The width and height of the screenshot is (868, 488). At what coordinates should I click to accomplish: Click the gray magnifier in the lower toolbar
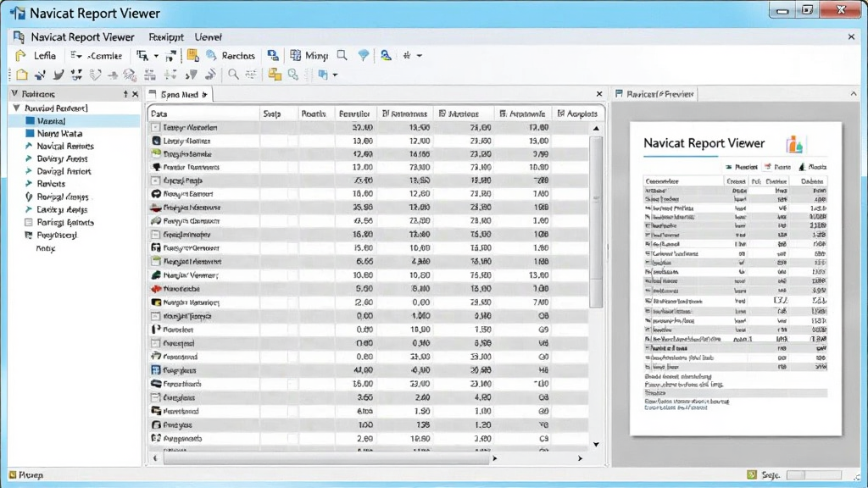[x=234, y=75]
